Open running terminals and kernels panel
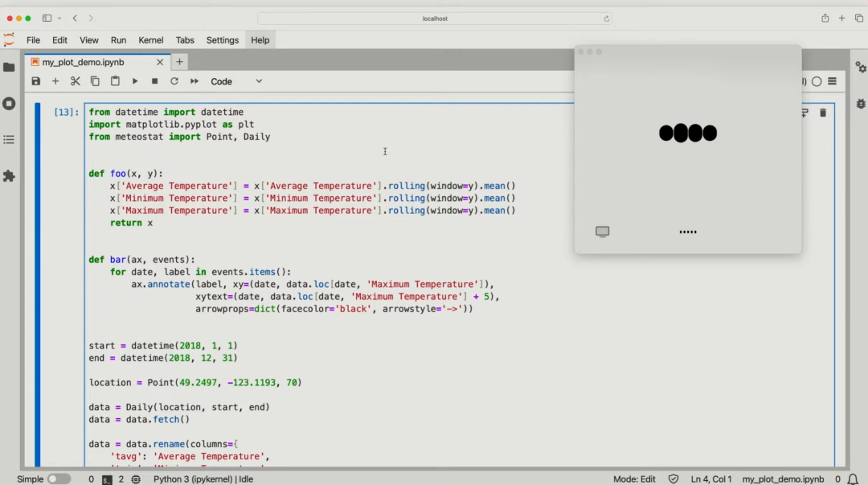Viewport: 868px width, 485px height. pos(9,104)
